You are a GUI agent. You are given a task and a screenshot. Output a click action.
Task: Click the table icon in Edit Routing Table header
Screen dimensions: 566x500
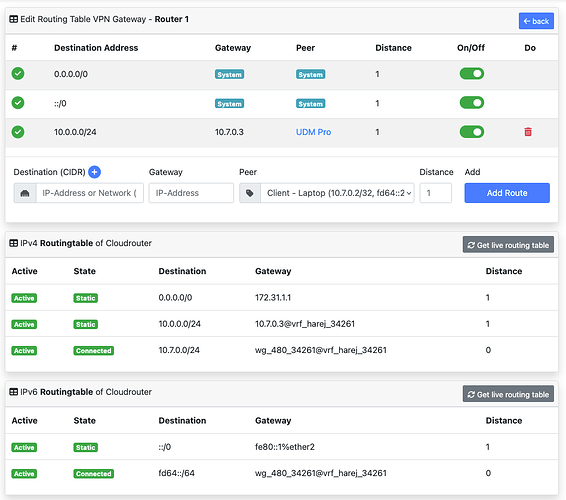pyautogui.click(x=13, y=19)
